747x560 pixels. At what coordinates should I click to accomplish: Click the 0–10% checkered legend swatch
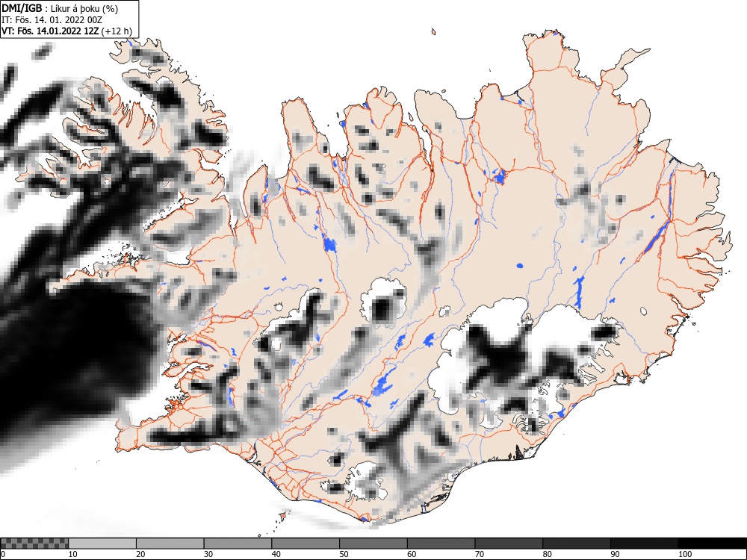34,544
